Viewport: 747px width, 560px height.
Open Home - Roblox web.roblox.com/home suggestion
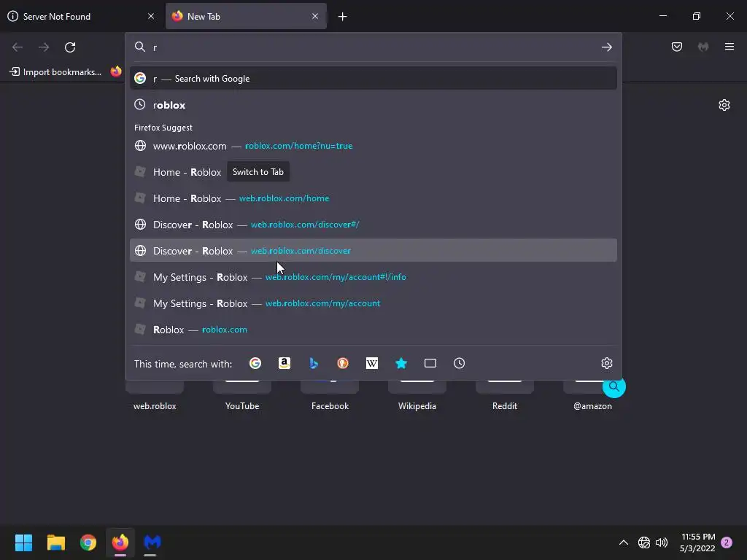click(x=373, y=198)
